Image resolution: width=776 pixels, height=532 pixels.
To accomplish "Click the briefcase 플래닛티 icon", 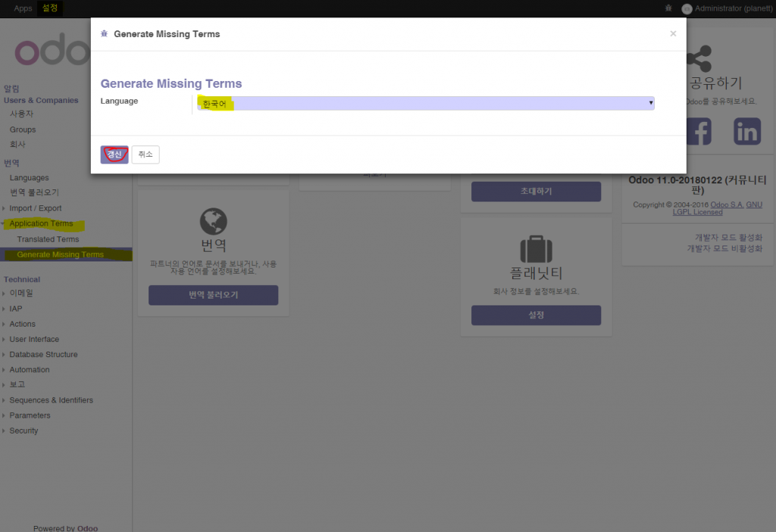I will click(536, 249).
